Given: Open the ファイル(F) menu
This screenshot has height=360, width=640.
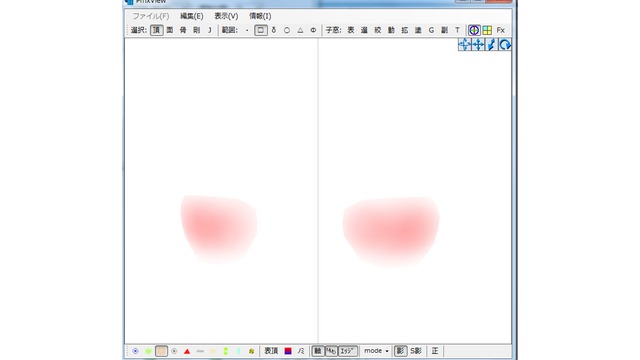Looking at the screenshot, I should 150,16.
